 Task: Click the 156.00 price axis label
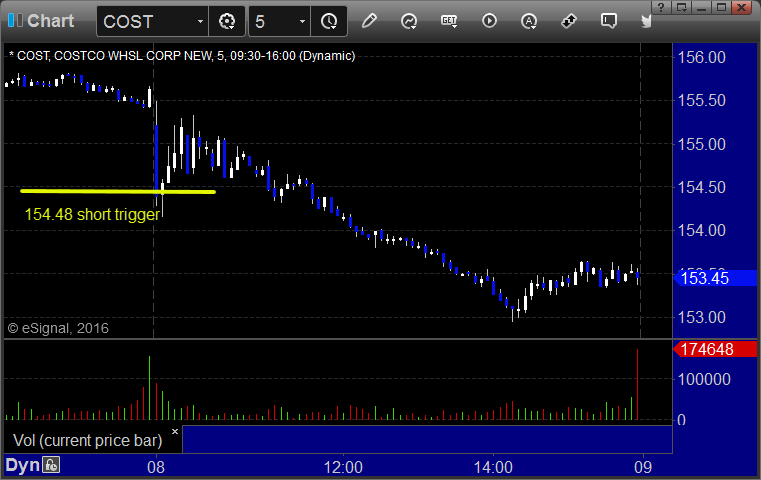[701, 57]
